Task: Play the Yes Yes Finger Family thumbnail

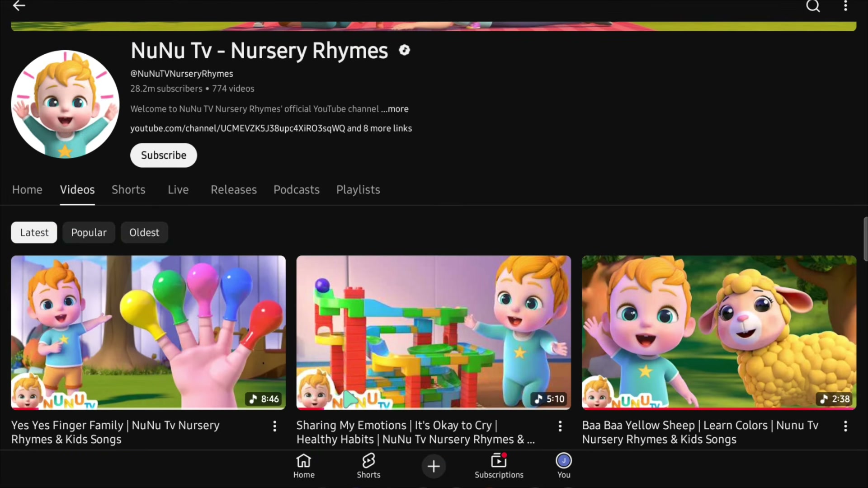Action: [148, 333]
